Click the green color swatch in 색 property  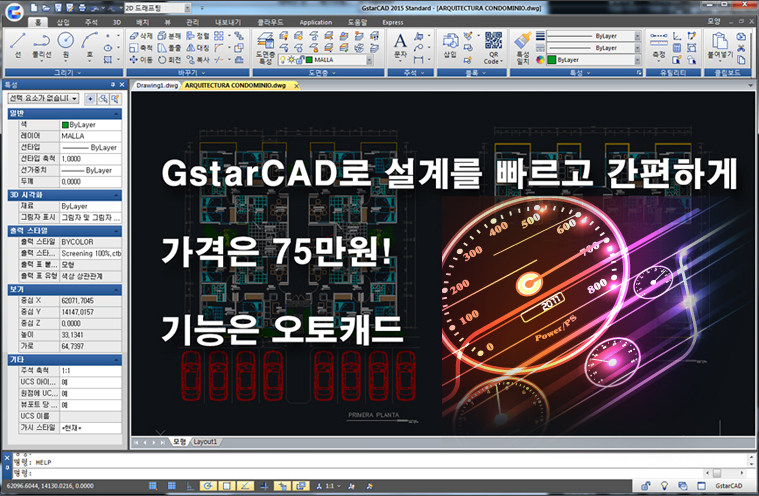pyautogui.click(x=65, y=125)
